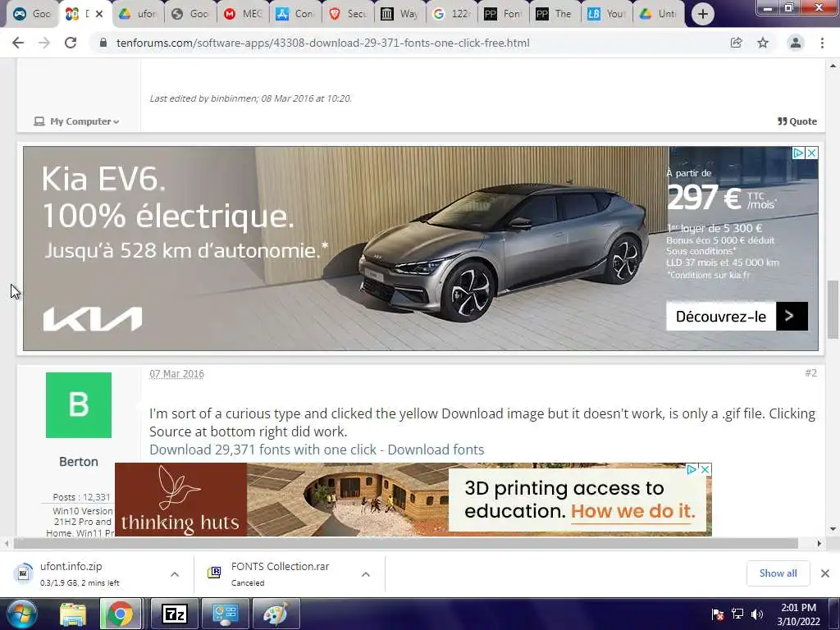Switch to the Secu Brave tab

tap(348, 14)
